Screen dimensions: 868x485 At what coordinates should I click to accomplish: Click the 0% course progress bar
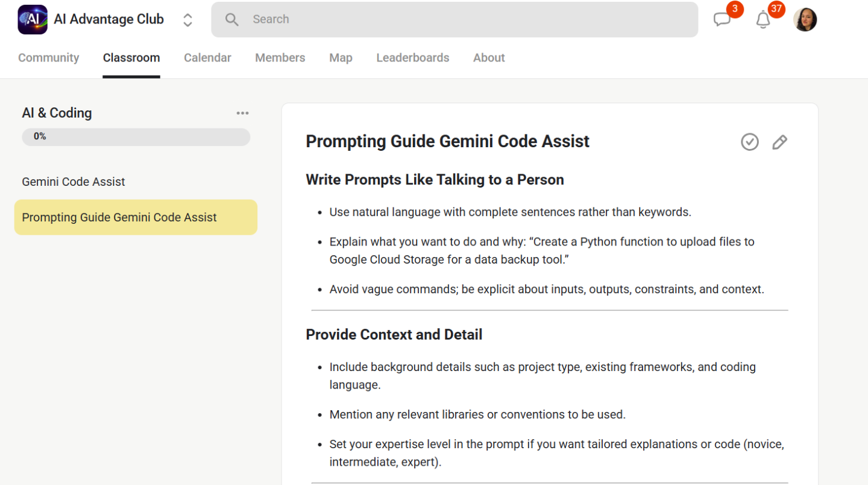point(136,137)
